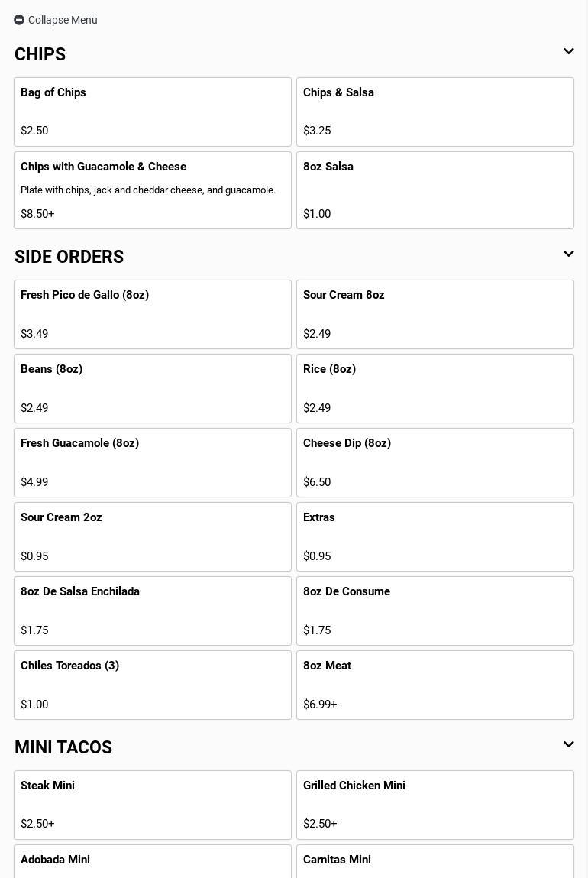Select the Sour Cream 8oz item

pyautogui.click(x=435, y=314)
